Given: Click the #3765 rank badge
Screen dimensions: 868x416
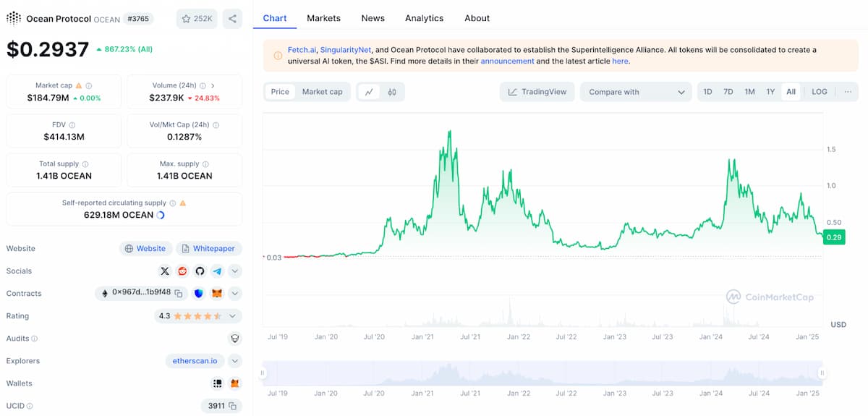Looking at the screenshot, I should pos(137,19).
